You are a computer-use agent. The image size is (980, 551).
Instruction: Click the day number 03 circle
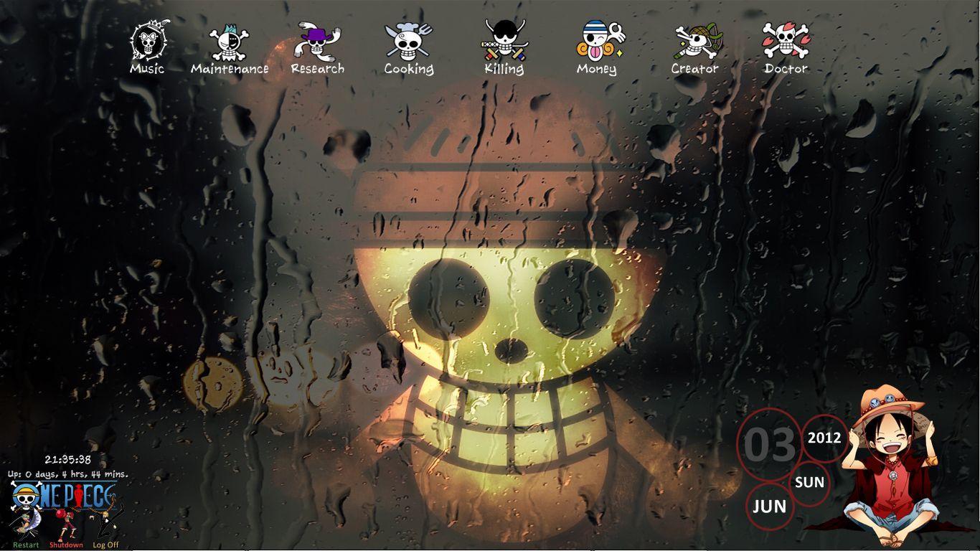(x=770, y=445)
